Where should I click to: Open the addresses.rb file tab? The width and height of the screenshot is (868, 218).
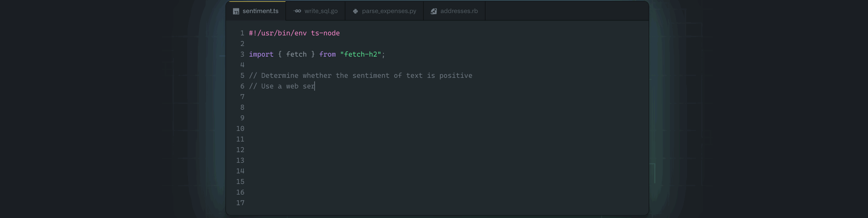click(455, 11)
